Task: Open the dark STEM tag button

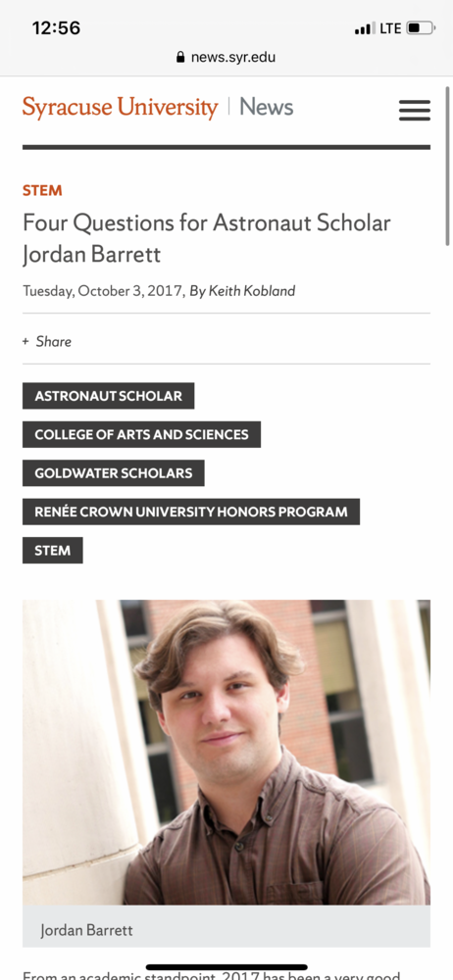Action: point(53,551)
